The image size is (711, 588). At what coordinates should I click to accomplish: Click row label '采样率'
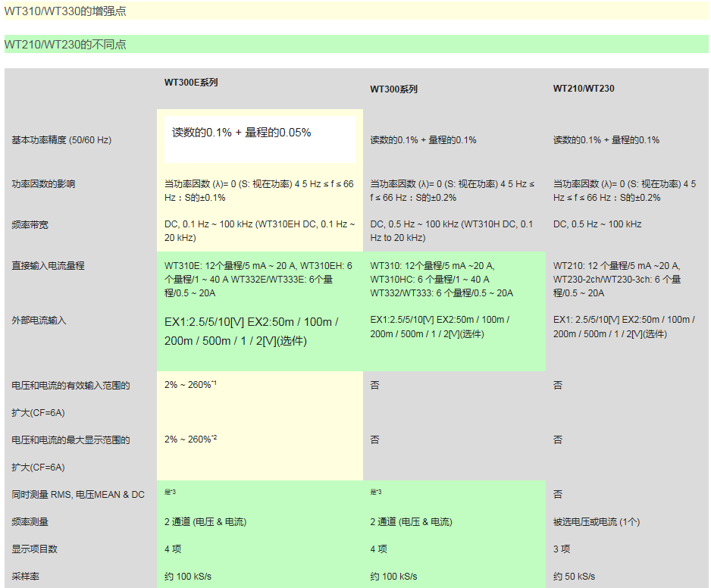pos(26,576)
